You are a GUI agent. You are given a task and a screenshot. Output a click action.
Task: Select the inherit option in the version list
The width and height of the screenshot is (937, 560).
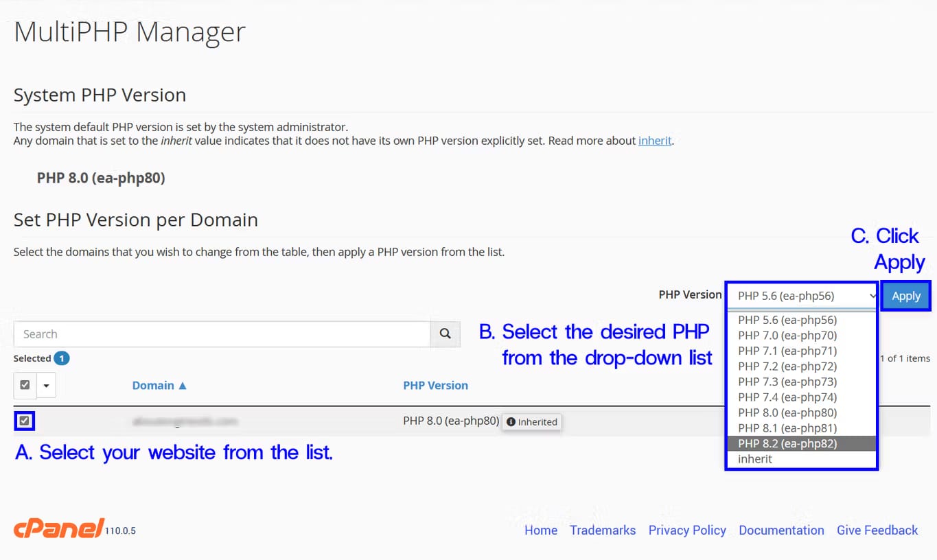coord(754,458)
